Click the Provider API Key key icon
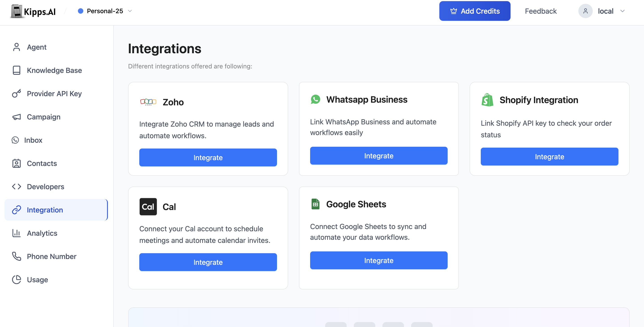The image size is (644, 327). click(17, 93)
